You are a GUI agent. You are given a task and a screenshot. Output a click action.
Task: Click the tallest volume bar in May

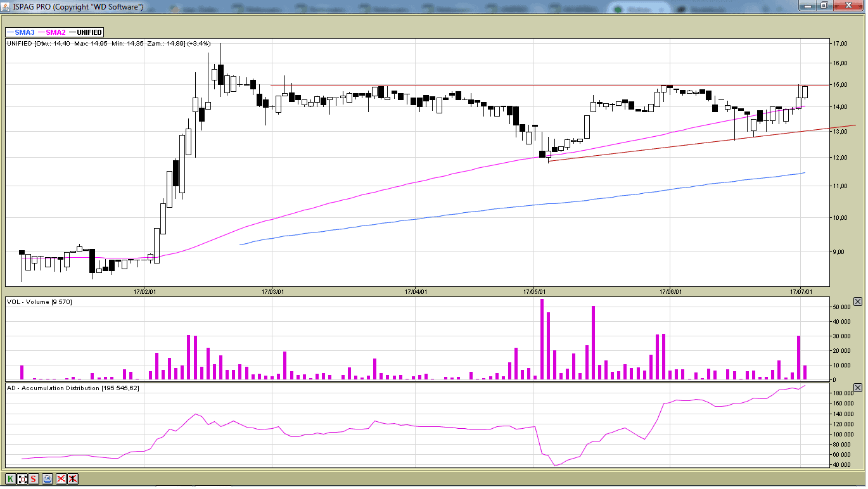pos(542,339)
